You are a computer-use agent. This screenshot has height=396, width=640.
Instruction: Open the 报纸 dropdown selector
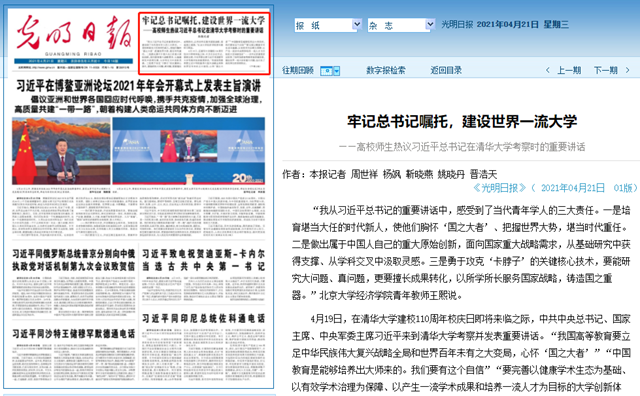[328, 25]
